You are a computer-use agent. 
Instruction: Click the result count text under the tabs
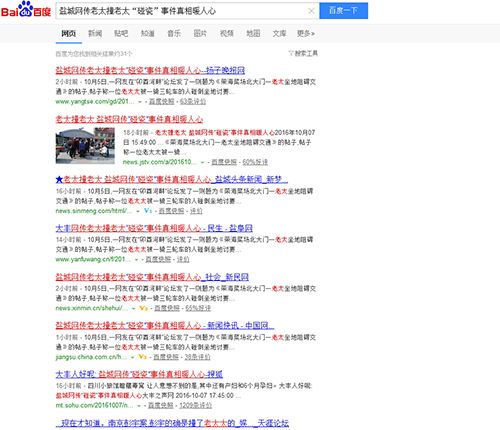[x=94, y=54]
